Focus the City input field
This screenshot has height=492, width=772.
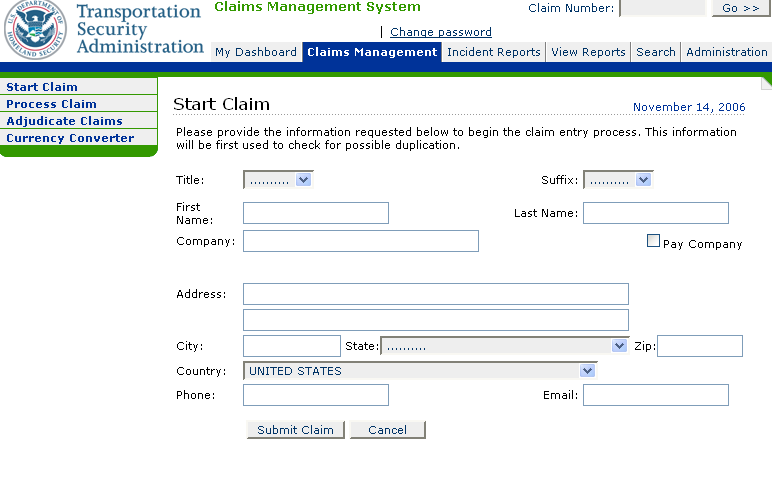click(x=291, y=346)
